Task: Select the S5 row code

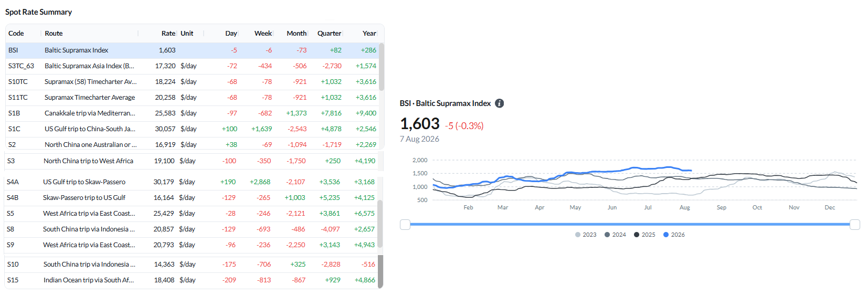Action: click(x=10, y=214)
